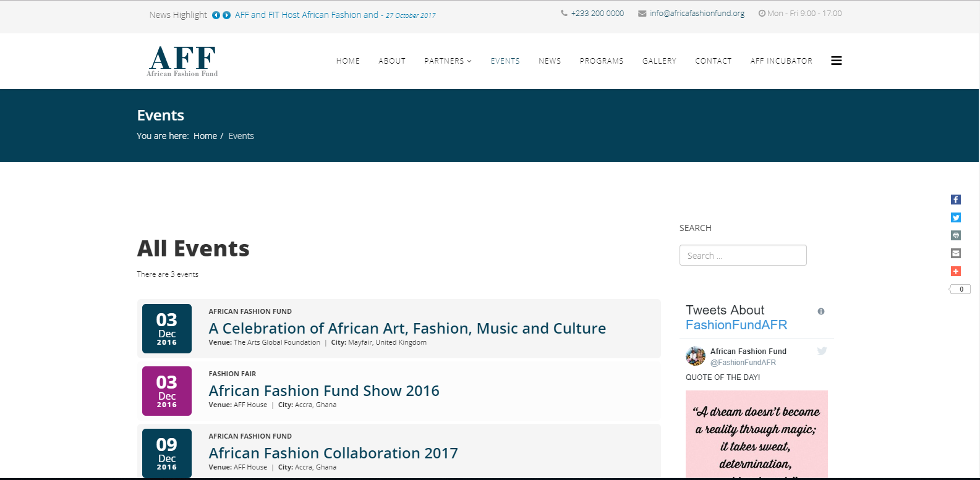Click the phone icon by phone number

click(x=564, y=13)
